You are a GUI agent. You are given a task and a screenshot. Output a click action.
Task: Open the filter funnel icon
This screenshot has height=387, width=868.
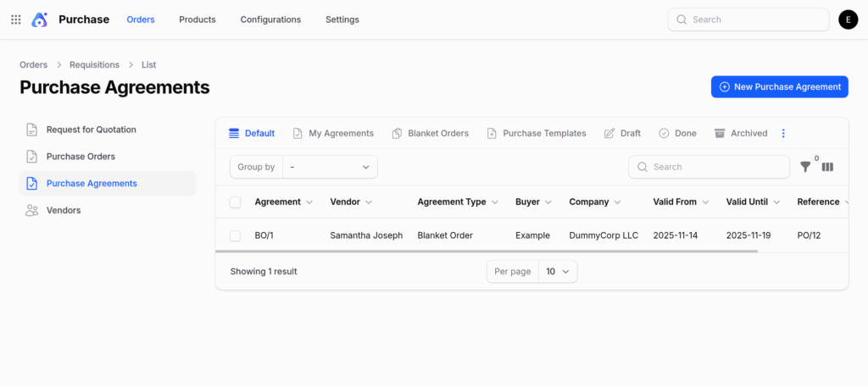click(805, 168)
